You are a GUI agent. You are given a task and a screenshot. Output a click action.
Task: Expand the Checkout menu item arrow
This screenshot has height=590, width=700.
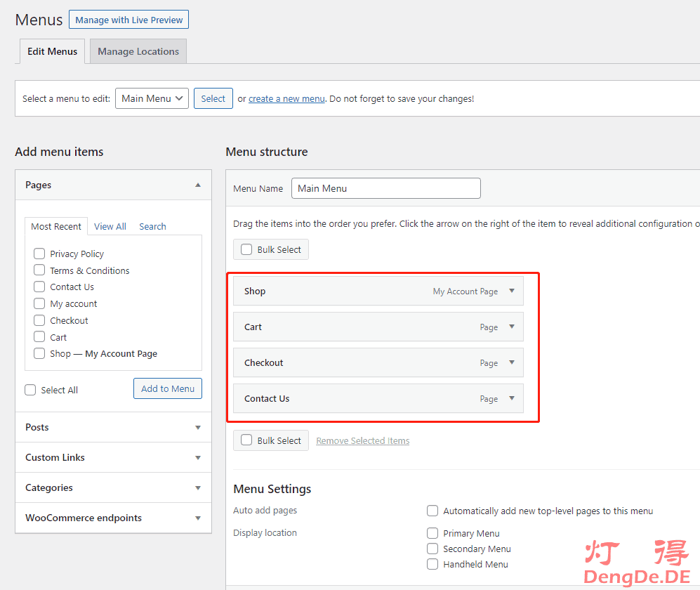point(512,362)
